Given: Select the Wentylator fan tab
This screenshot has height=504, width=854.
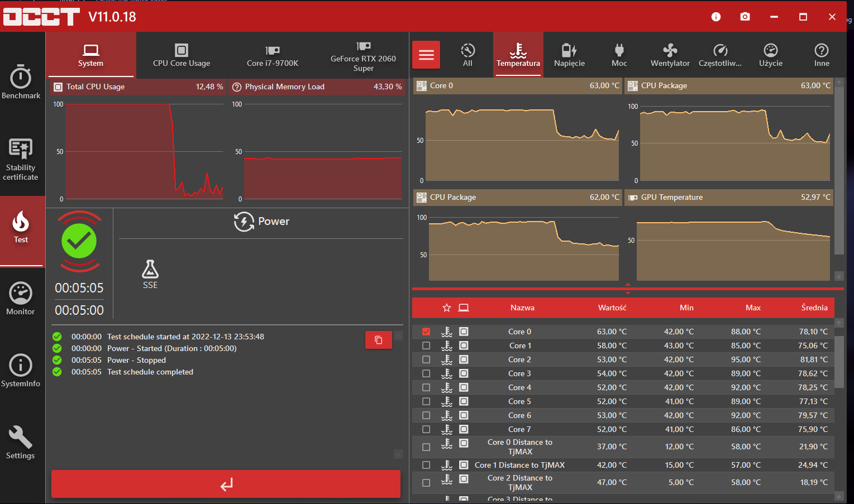Looking at the screenshot, I should pyautogui.click(x=670, y=55).
